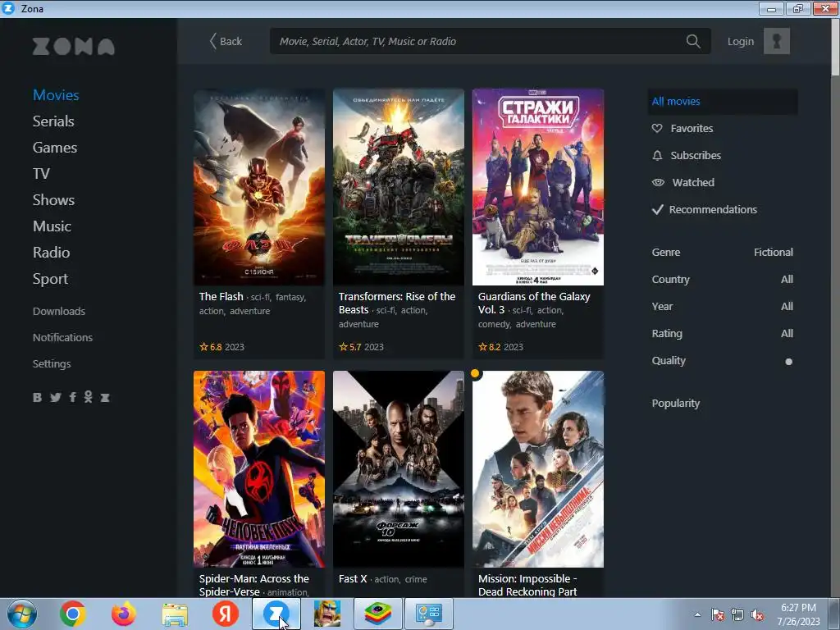840x630 pixels.
Task: Click the Subscribes bell icon
Action: point(657,155)
